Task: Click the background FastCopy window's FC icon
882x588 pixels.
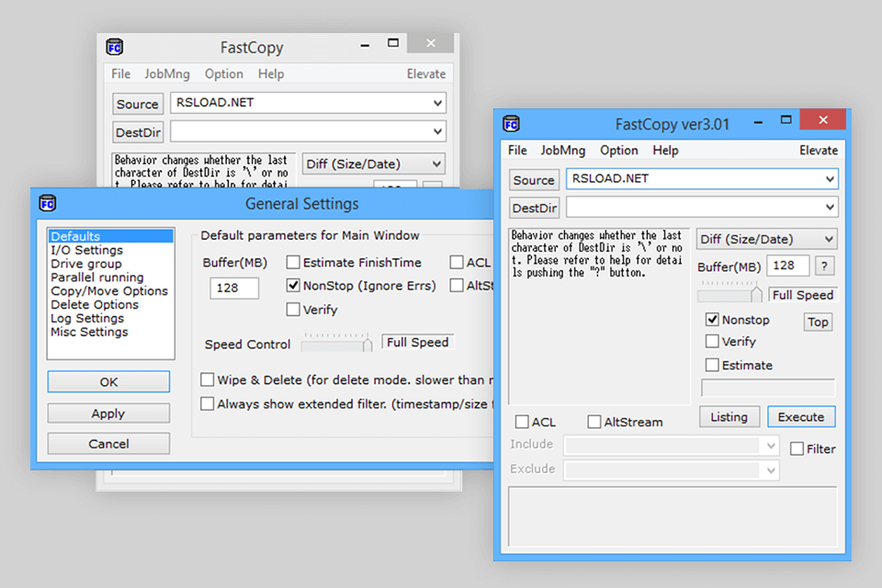Action: coord(115,48)
